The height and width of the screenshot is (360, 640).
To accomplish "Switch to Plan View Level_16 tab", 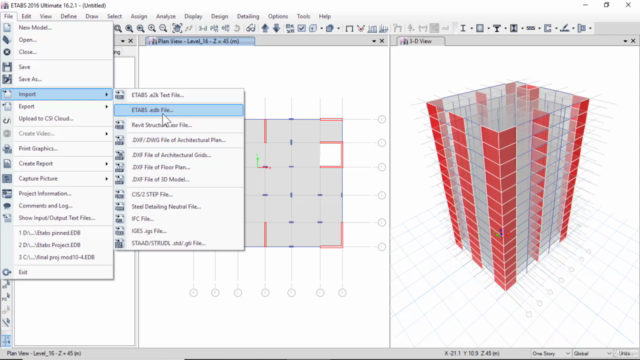I will (200, 41).
